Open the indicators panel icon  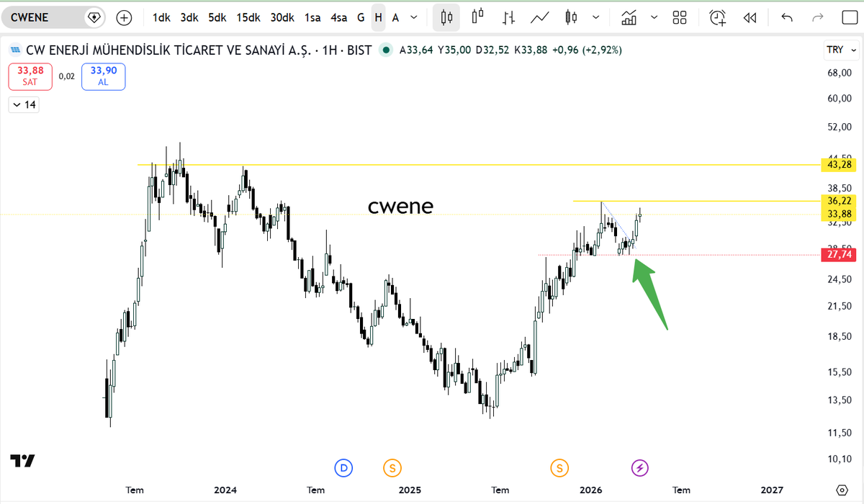click(x=630, y=17)
